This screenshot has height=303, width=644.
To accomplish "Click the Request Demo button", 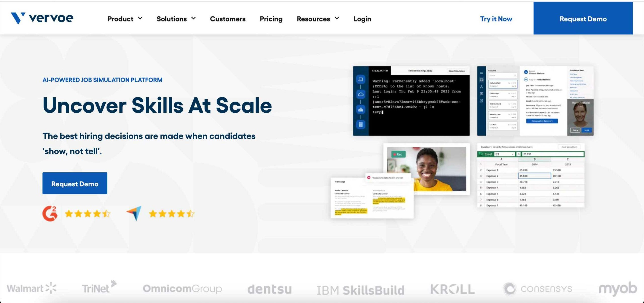I will (75, 183).
